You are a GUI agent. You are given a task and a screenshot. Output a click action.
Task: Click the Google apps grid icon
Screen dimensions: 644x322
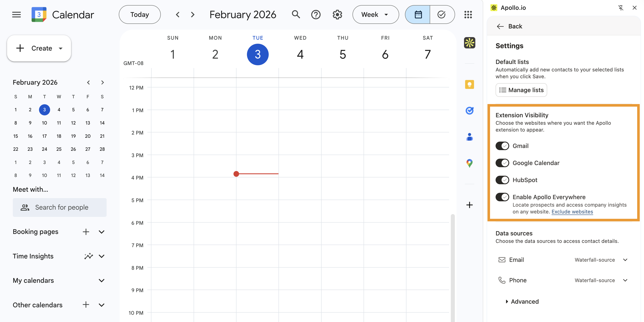click(468, 15)
